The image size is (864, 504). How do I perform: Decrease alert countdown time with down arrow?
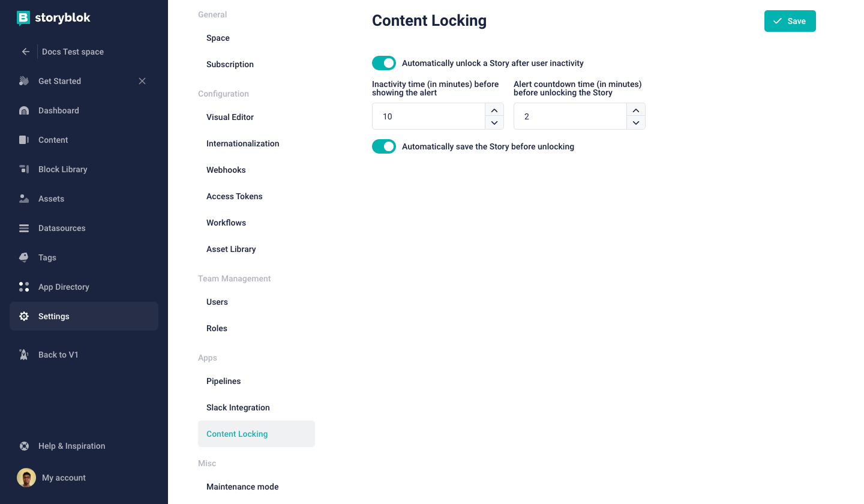coord(635,122)
